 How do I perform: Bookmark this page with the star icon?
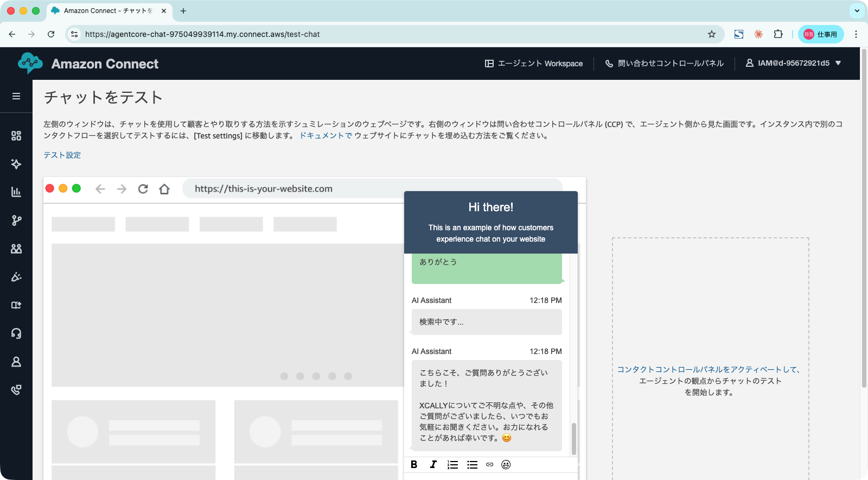712,34
